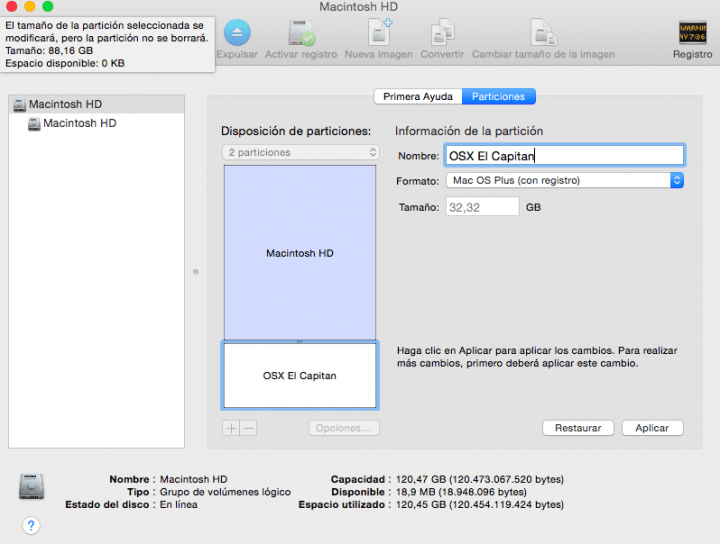The height and width of the screenshot is (544, 720).
Task: Click the Información de la partición heading
Action: (469, 131)
